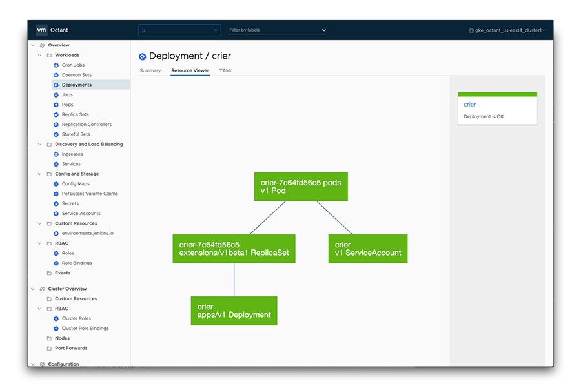Select Cron Jobs in the Workloads sidebar

[x=73, y=65]
